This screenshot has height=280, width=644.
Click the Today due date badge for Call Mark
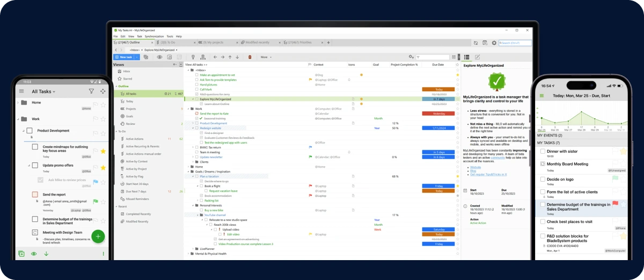pyautogui.click(x=438, y=89)
